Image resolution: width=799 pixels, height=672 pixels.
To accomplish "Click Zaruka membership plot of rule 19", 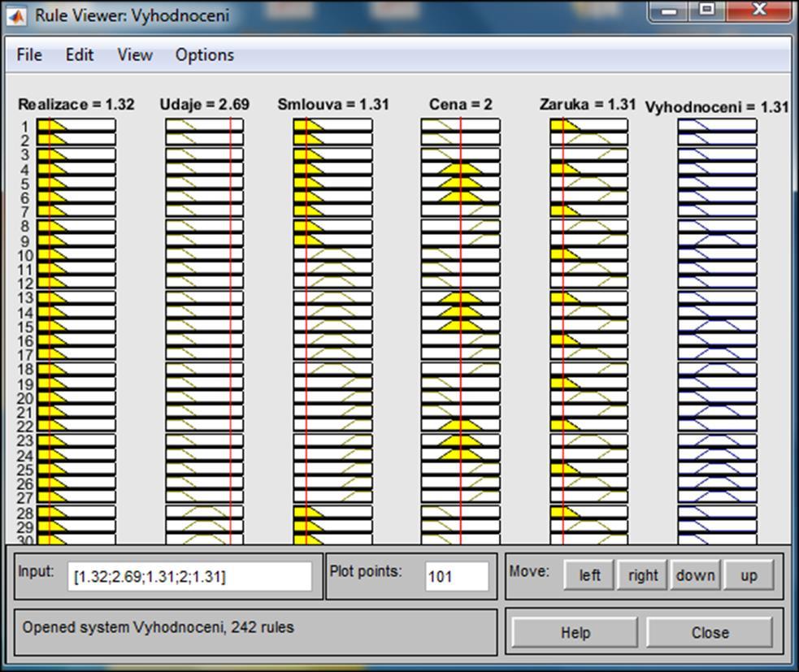I will coord(588,383).
